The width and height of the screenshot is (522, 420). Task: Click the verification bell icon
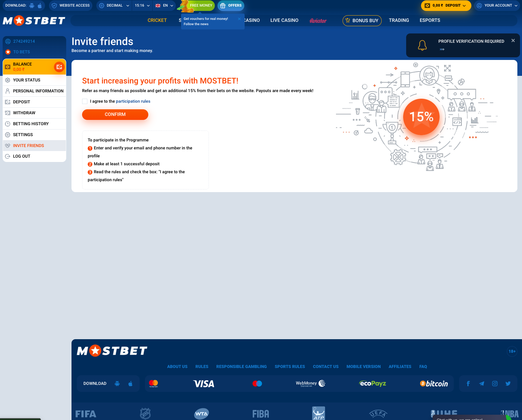(x=422, y=45)
